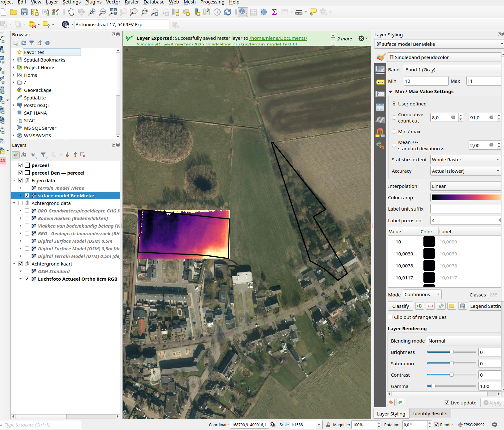Load color map from file folder icon

452,306
